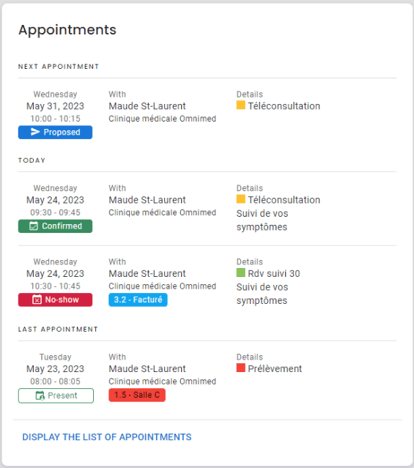This screenshot has height=468, width=414.
Task: Select the green Confirmed status badge
Action: (55, 226)
